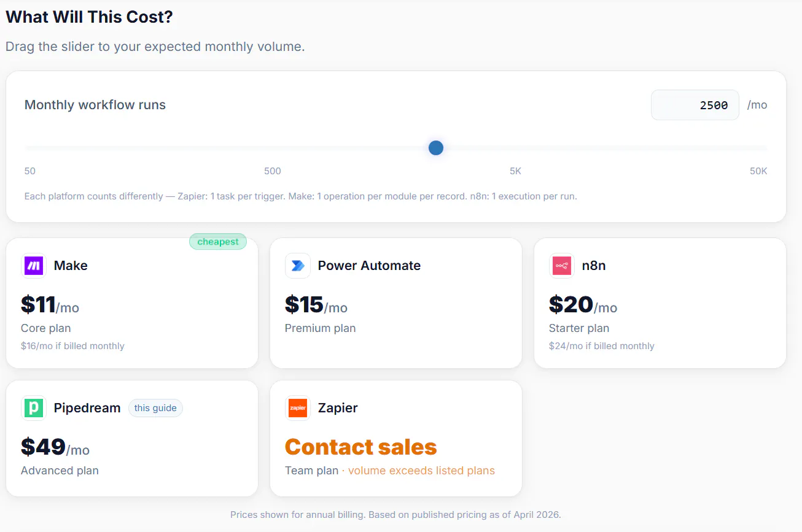Click the "this guide" badge beside Pipedream
Screen dimensions: 802x532
(x=155, y=408)
